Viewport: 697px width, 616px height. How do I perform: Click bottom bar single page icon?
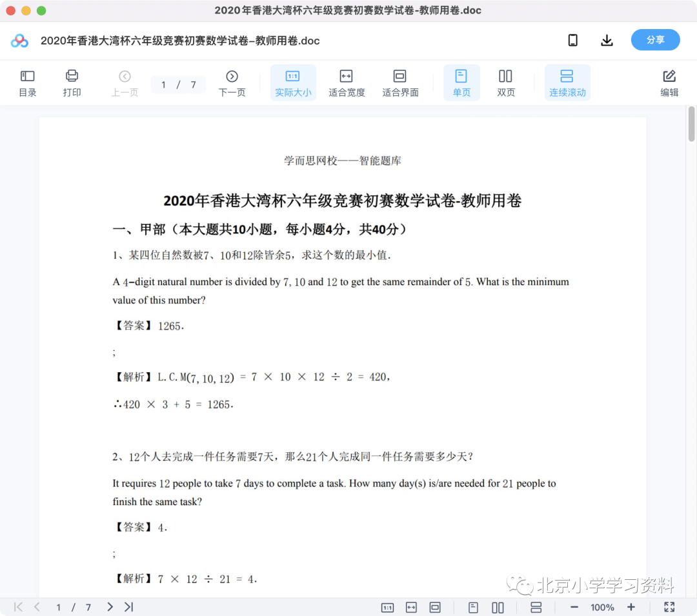[x=473, y=607]
